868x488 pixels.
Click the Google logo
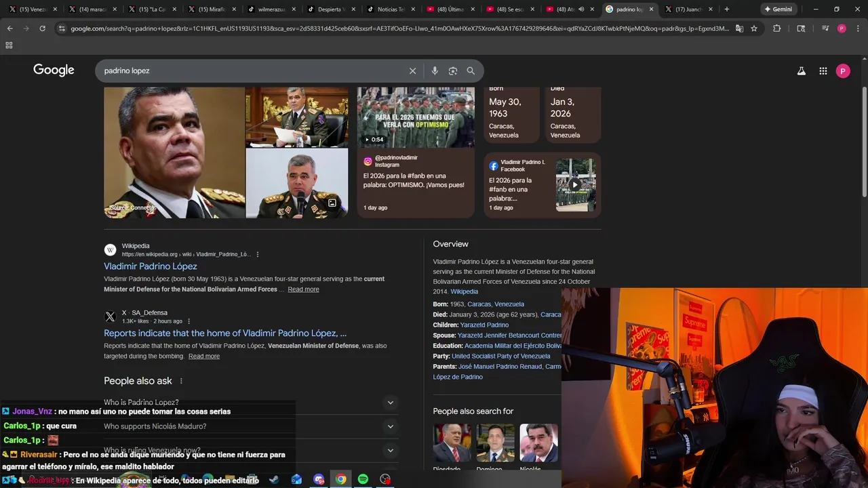(x=54, y=70)
